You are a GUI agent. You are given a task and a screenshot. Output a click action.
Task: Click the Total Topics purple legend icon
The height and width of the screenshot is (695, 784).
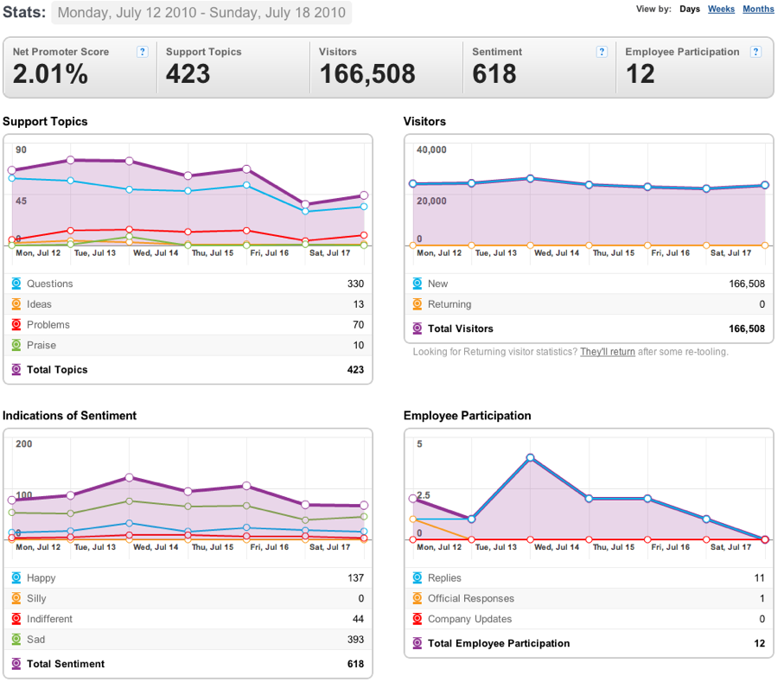(16, 369)
